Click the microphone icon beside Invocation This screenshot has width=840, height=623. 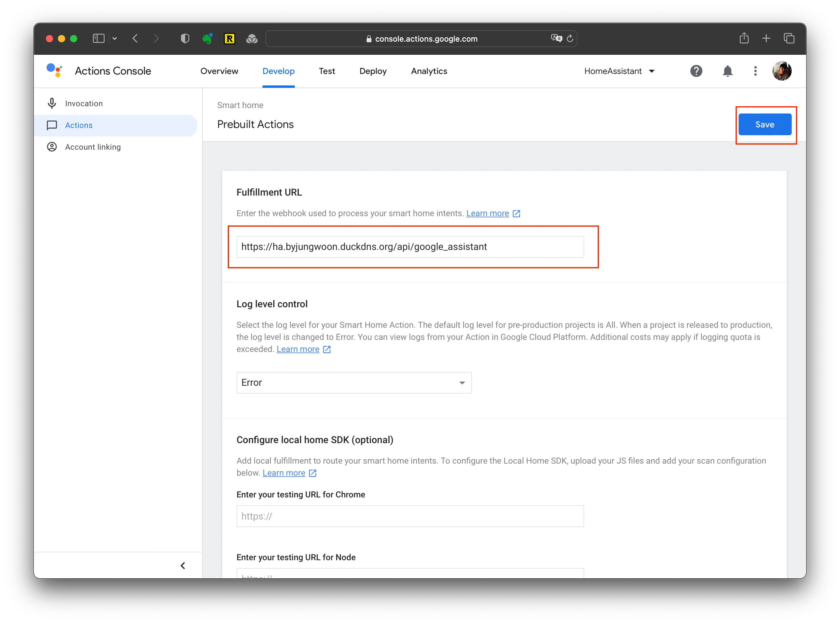52,103
